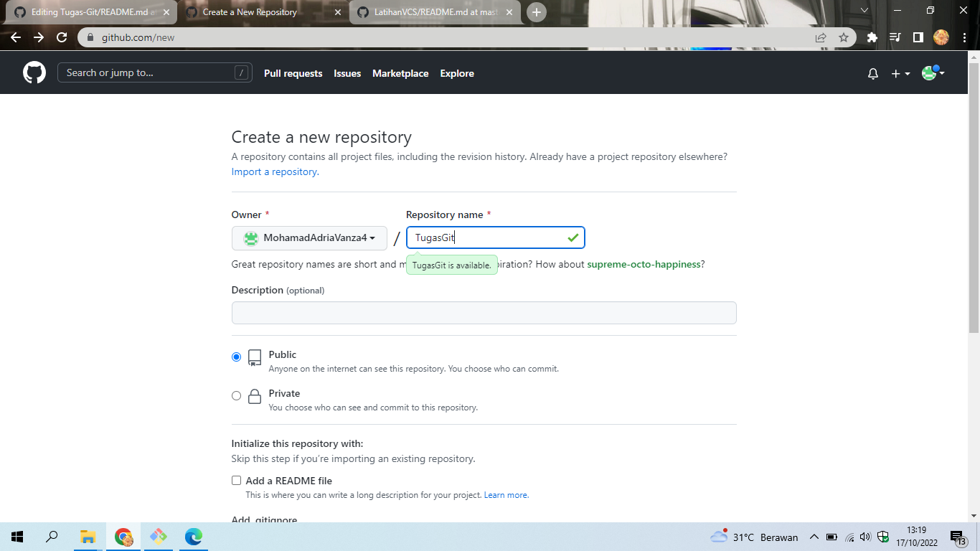Click the Description input field
The image size is (980, 551).
point(484,312)
